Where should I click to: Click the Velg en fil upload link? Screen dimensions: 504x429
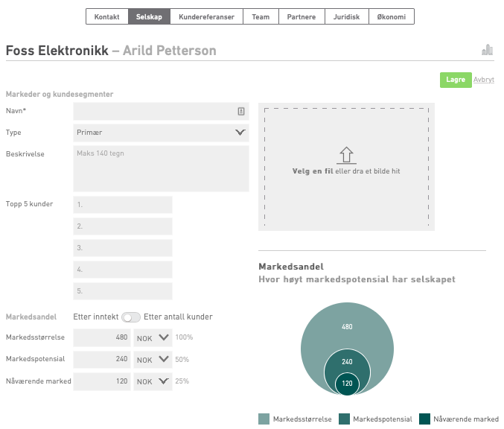[x=313, y=171]
